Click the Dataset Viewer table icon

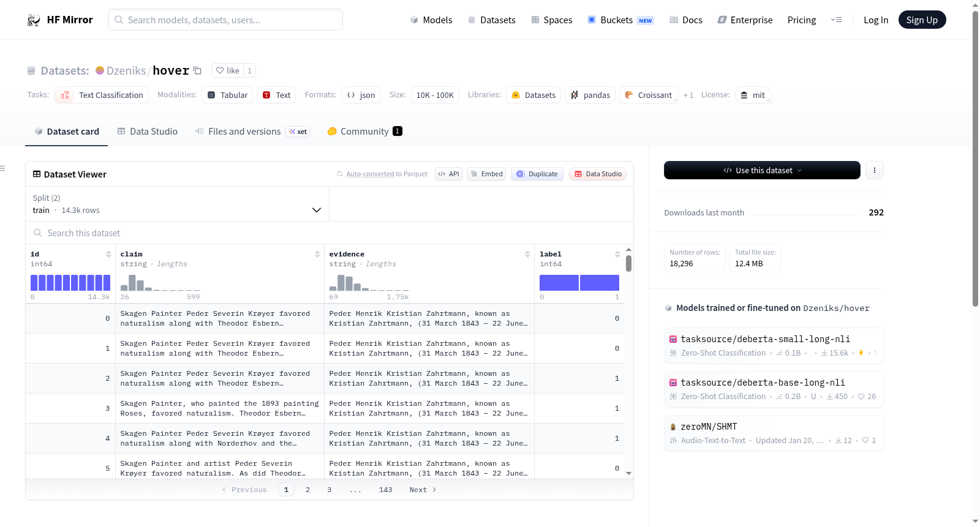click(37, 174)
